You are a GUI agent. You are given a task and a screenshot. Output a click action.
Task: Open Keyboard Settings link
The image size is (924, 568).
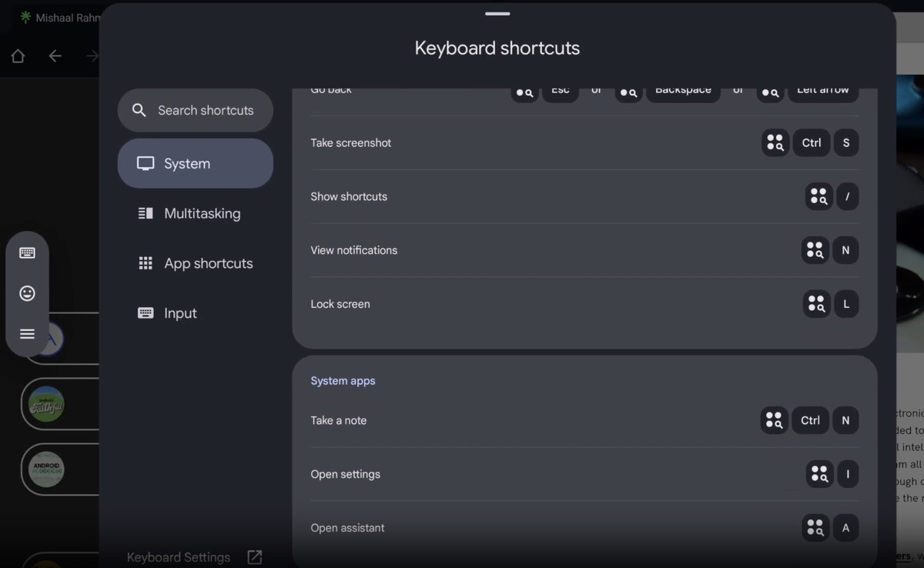[179, 557]
